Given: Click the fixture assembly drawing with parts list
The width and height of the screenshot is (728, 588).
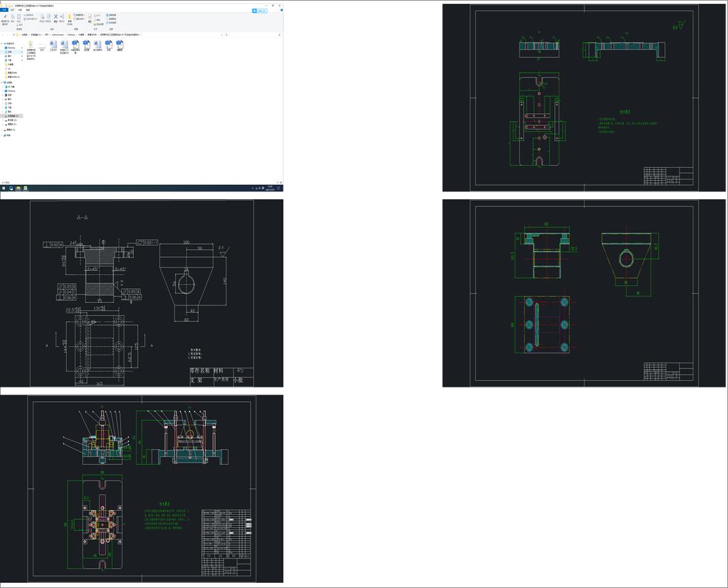Looking at the screenshot, I should [x=142, y=488].
